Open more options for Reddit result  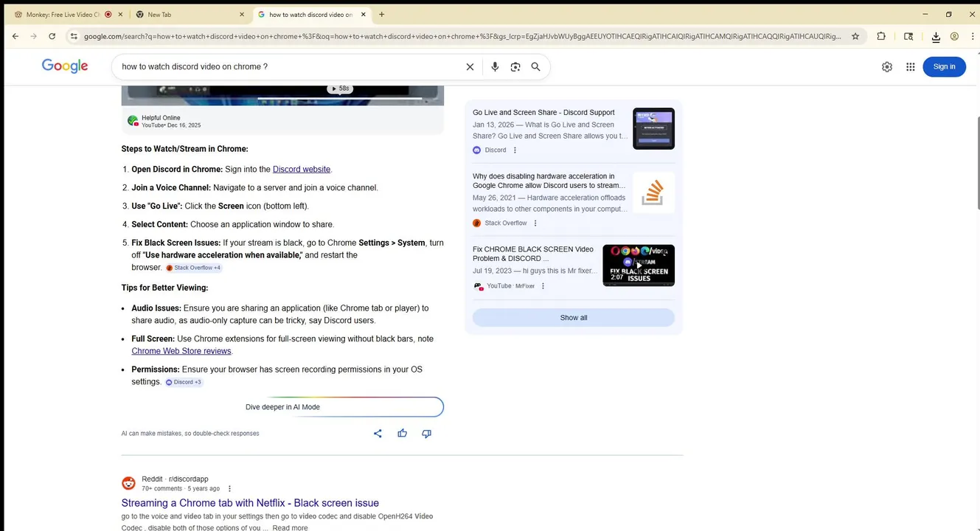pyautogui.click(x=229, y=488)
